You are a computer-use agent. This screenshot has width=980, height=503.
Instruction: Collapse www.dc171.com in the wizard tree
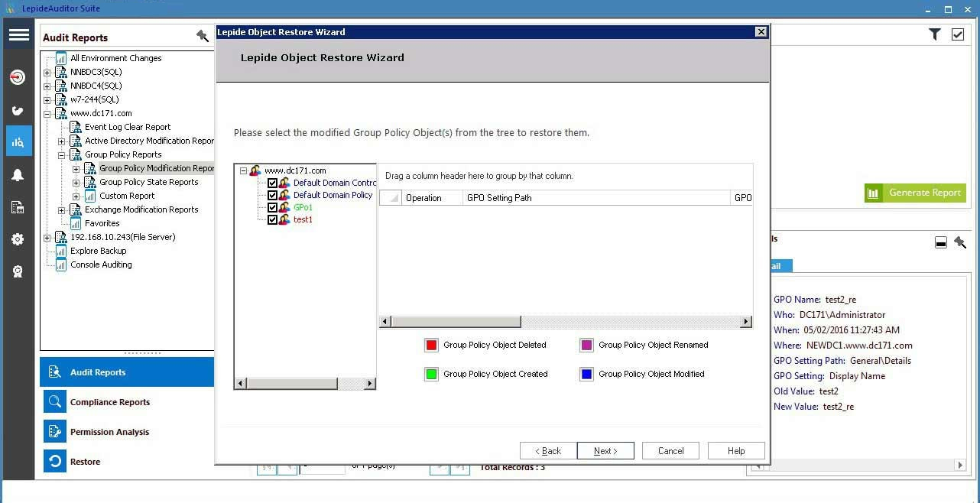click(244, 171)
